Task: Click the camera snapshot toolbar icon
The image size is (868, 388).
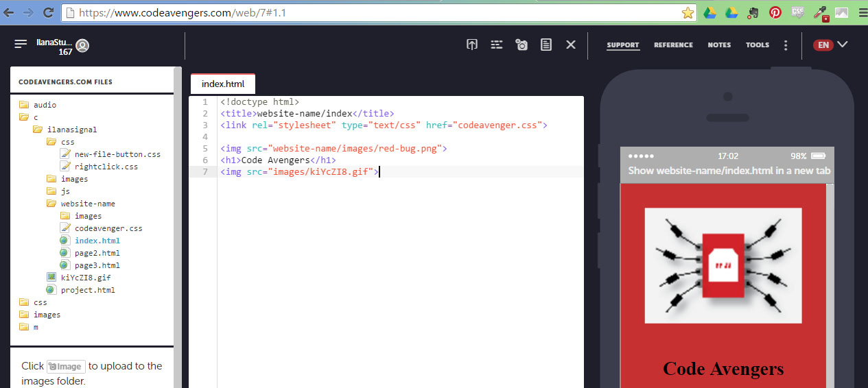Action: (521, 45)
